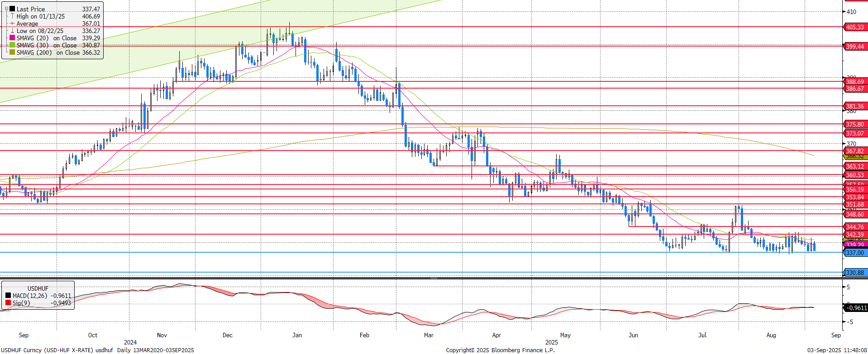Click the '2025' year label on time axis

pos(551,342)
